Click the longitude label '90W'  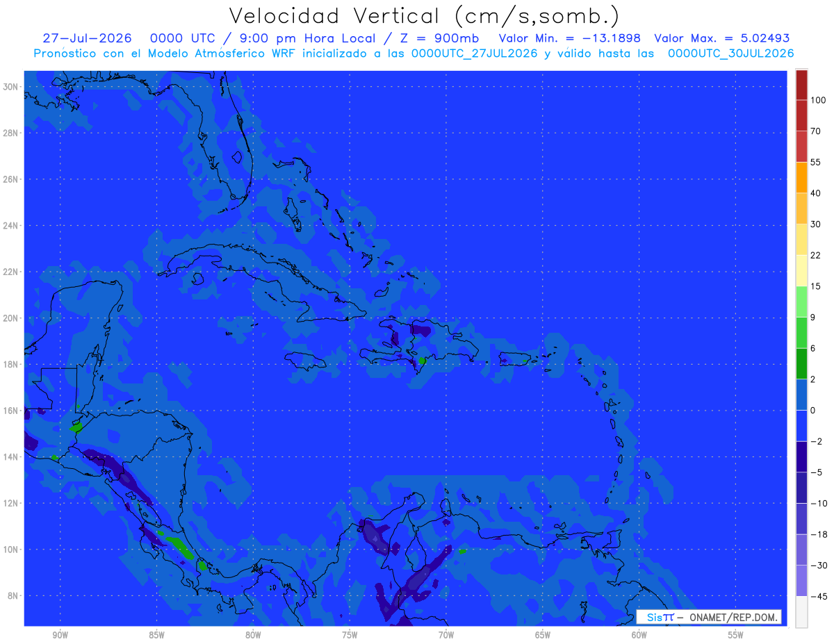click(x=60, y=636)
